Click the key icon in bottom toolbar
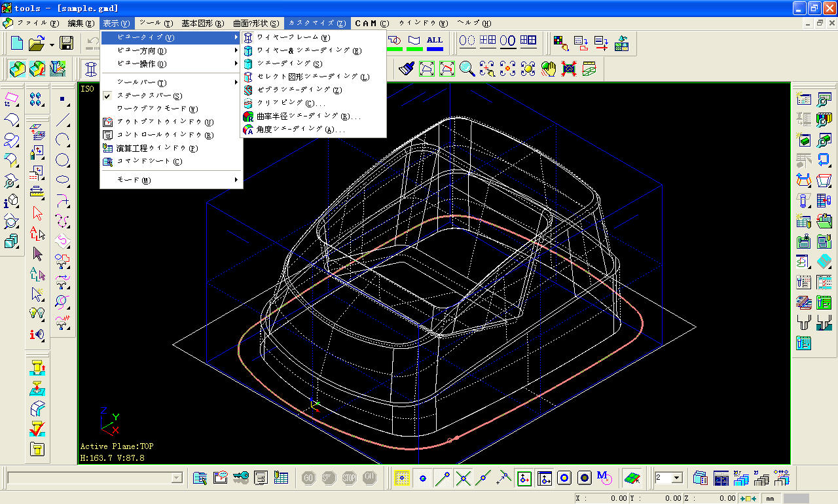 [x=240, y=478]
